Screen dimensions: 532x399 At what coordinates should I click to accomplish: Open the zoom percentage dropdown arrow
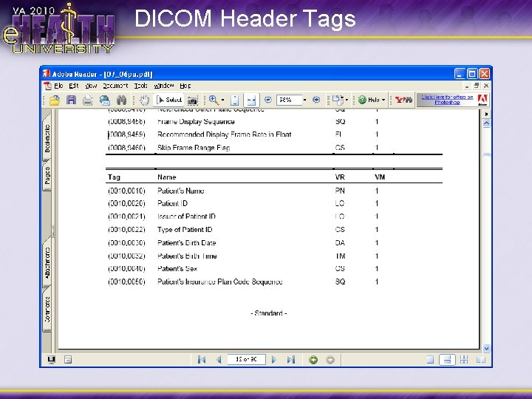click(x=304, y=100)
